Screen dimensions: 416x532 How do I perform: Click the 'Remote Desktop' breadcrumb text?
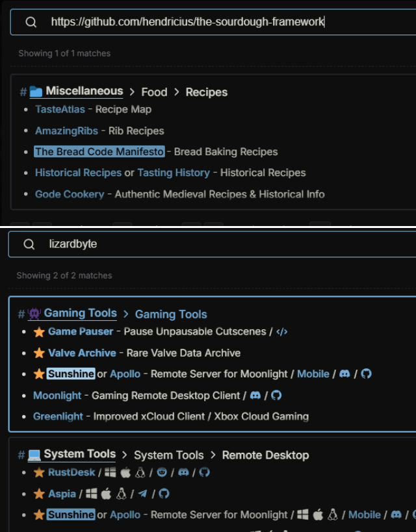click(x=266, y=455)
